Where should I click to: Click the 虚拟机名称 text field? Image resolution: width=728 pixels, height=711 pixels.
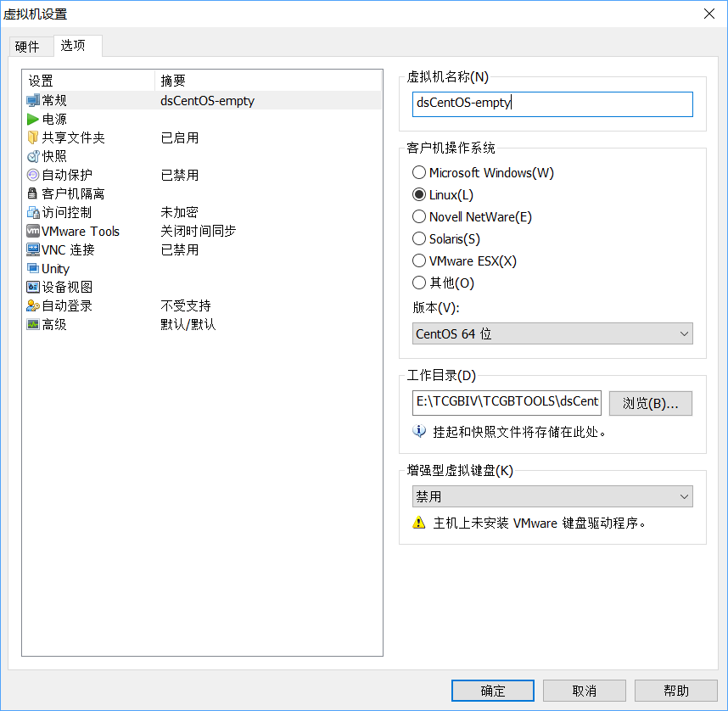click(x=552, y=104)
